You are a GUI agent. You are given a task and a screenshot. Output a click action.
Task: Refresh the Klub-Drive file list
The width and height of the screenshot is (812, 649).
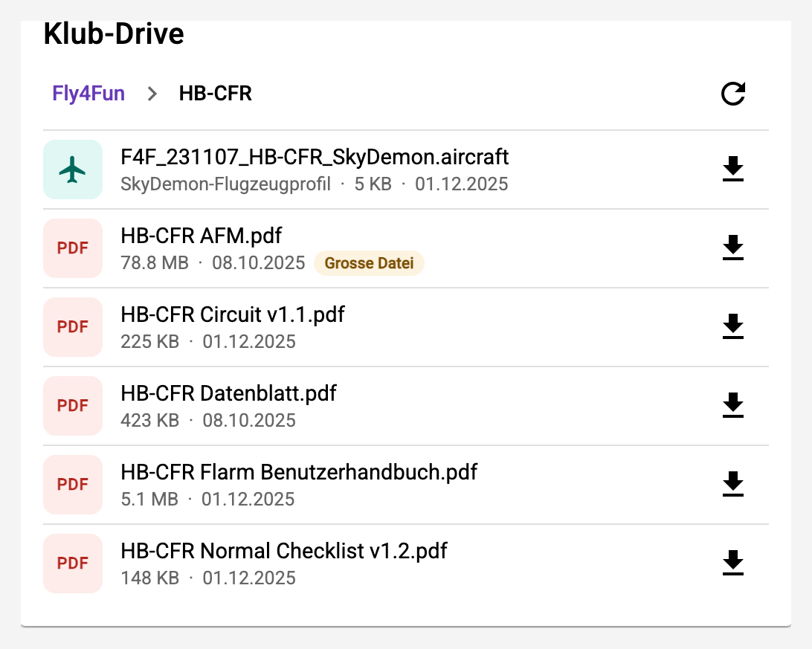tap(732, 94)
